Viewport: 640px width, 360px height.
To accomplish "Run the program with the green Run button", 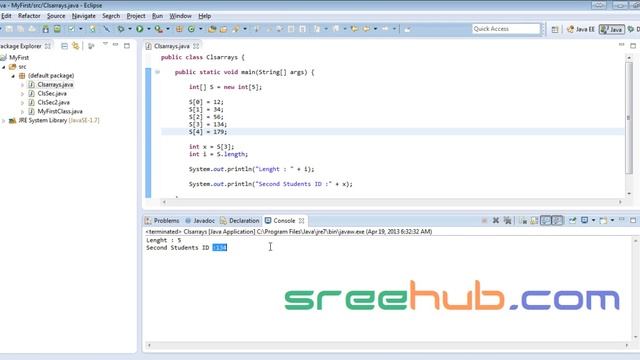I will coord(140,29).
